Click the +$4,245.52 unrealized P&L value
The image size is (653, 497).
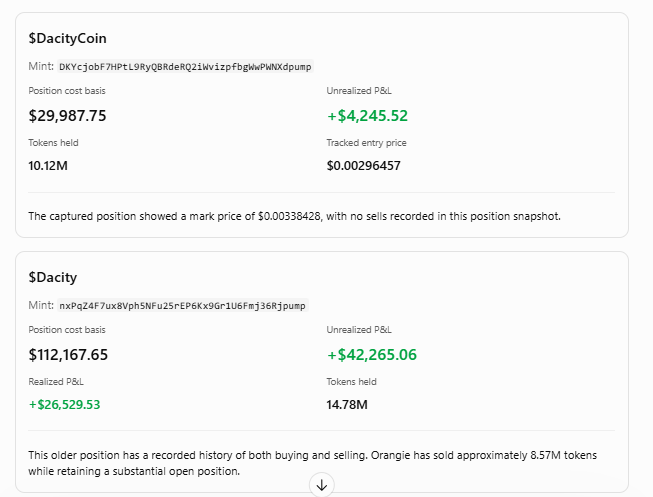point(367,115)
